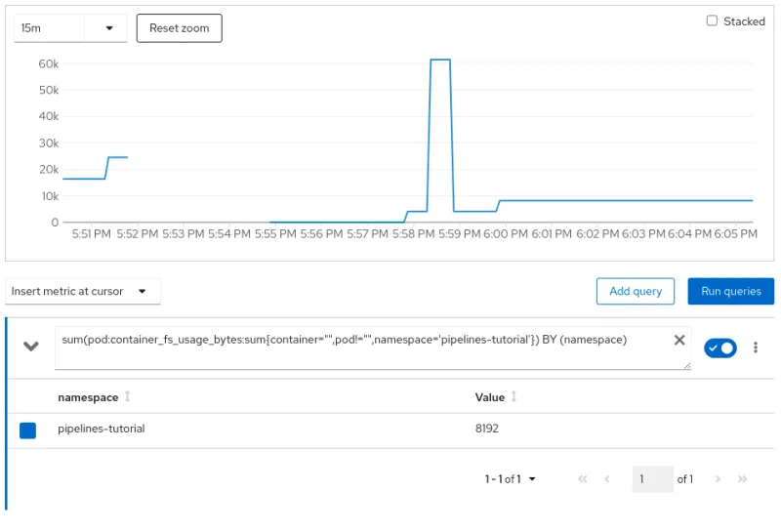The image size is (781, 532).
Task: Collapse the query results table
Action: 31,347
